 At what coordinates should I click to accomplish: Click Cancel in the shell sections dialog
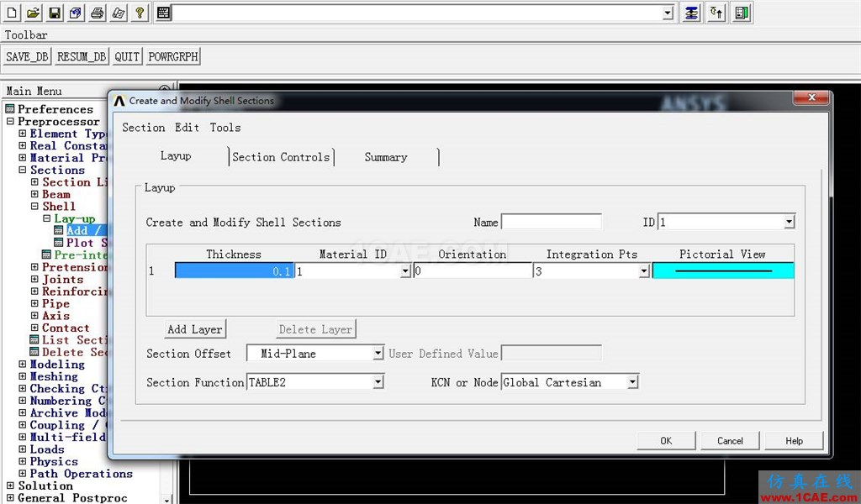(x=730, y=441)
